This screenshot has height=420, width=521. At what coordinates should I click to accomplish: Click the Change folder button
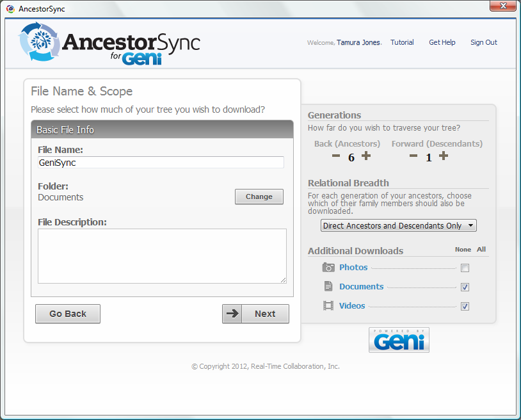tap(259, 197)
